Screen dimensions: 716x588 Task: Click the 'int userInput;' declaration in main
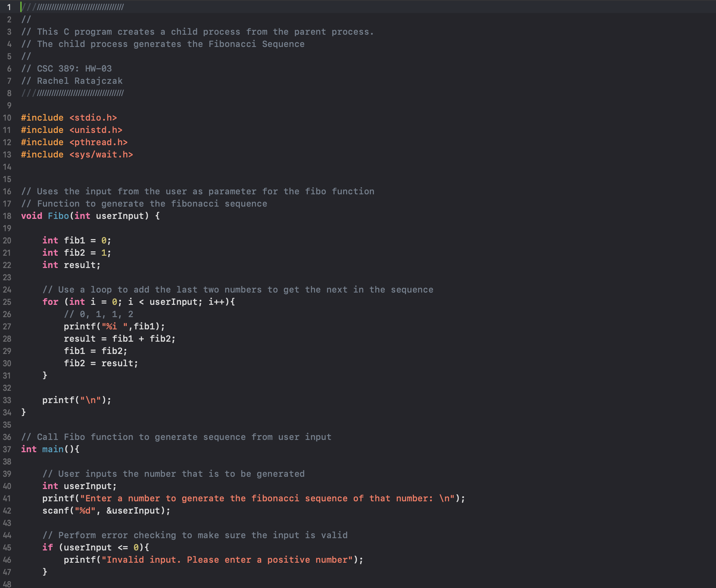79,486
